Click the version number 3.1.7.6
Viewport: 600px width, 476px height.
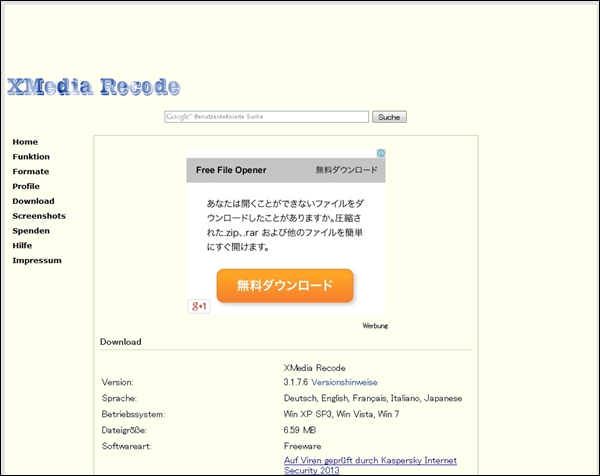tap(296, 382)
